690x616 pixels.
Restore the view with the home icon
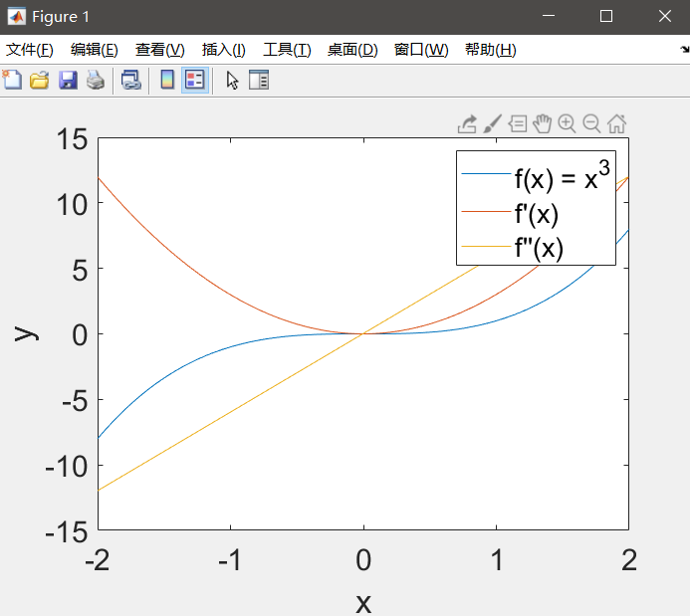point(616,123)
